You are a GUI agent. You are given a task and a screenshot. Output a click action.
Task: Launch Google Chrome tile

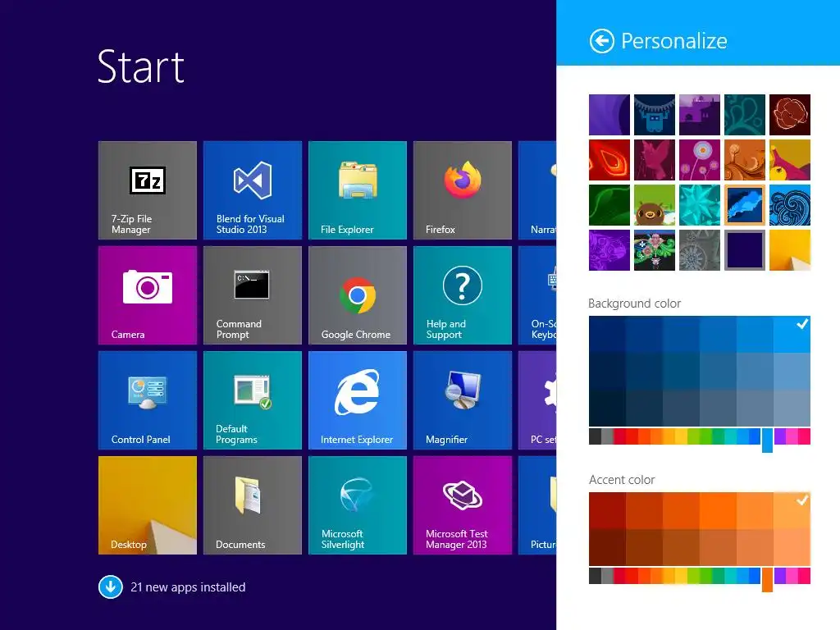click(358, 295)
